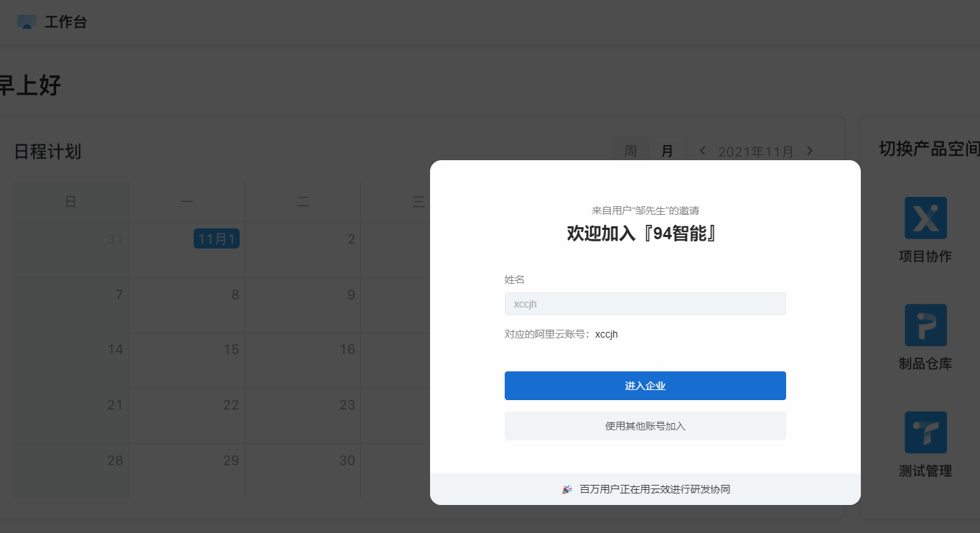Select calendar day 28

pos(116,460)
